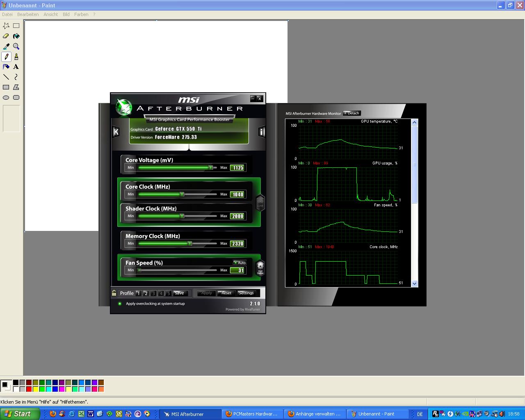Pick the white color swatch in palette
The width and height of the screenshot is (525, 420).
(x=16, y=389)
